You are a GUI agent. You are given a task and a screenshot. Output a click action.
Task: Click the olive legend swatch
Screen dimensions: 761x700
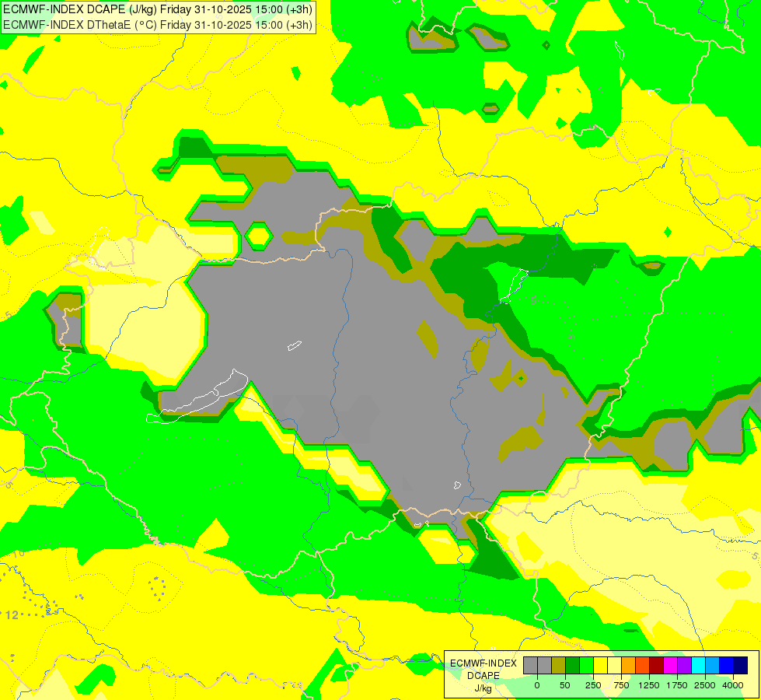[x=559, y=666]
